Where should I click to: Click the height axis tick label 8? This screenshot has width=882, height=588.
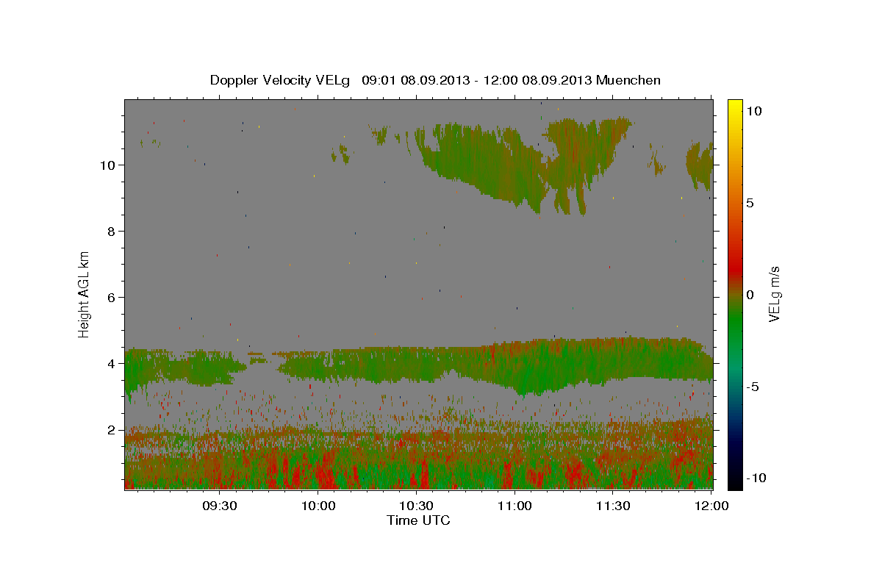[x=112, y=231]
